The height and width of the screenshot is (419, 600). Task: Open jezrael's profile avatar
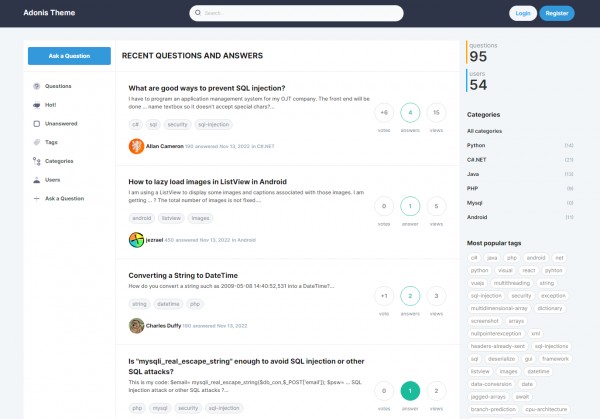pyautogui.click(x=136, y=240)
